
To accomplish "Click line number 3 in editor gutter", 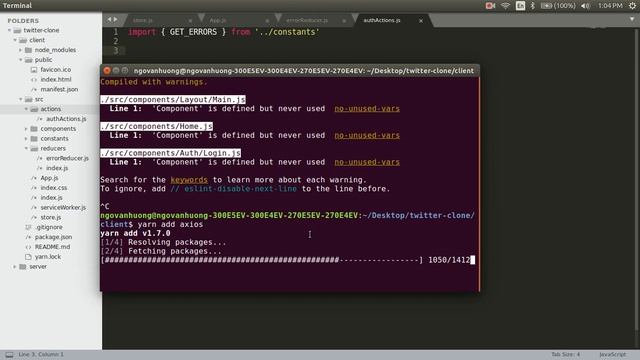I will click(x=116, y=51).
